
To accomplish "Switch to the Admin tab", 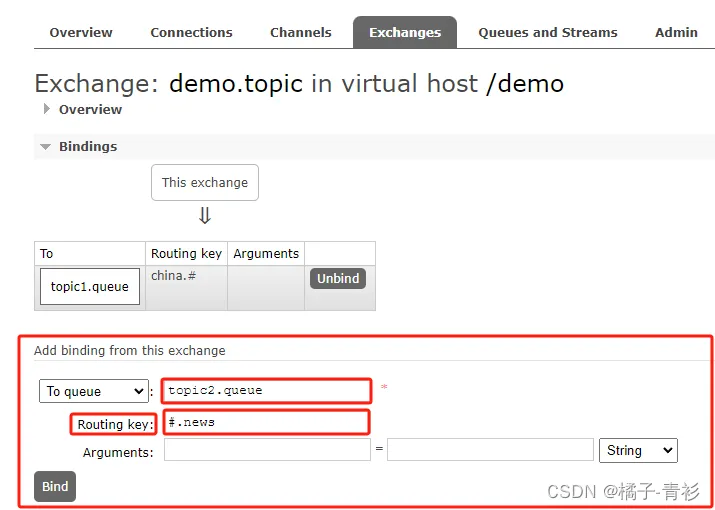I will (676, 32).
